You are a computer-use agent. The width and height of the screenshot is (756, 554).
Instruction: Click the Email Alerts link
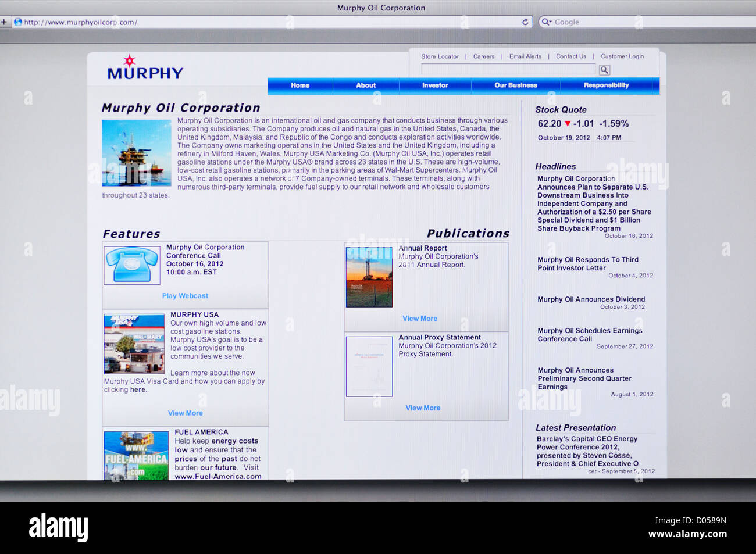click(525, 56)
